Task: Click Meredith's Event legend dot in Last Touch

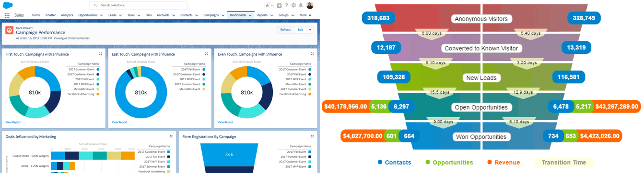Action: point(203,89)
